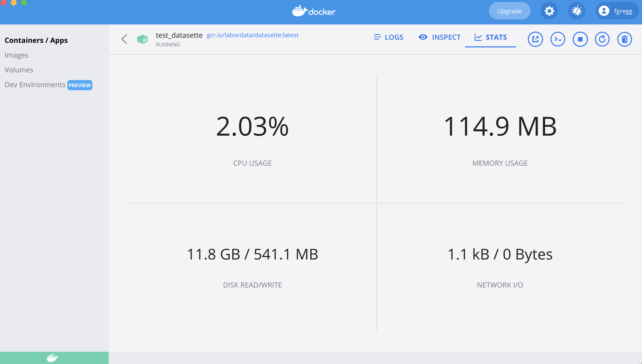Open the container in the browser

535,39
